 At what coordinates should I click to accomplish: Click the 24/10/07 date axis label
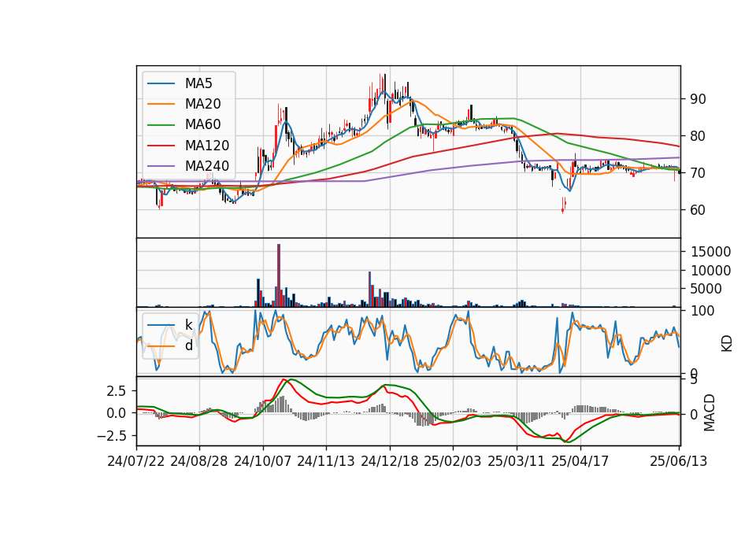coord(263,461)
